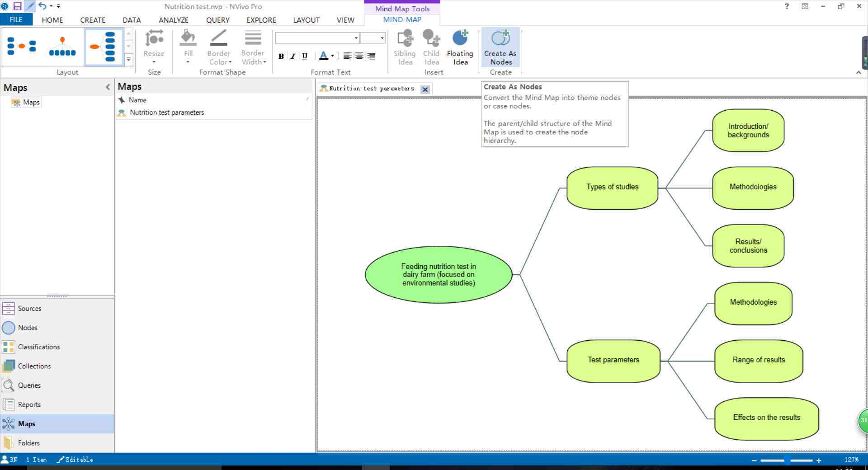This screenshot has height=470, width=868.
Task: Switch to the VIEW tab
Action: 345,20
